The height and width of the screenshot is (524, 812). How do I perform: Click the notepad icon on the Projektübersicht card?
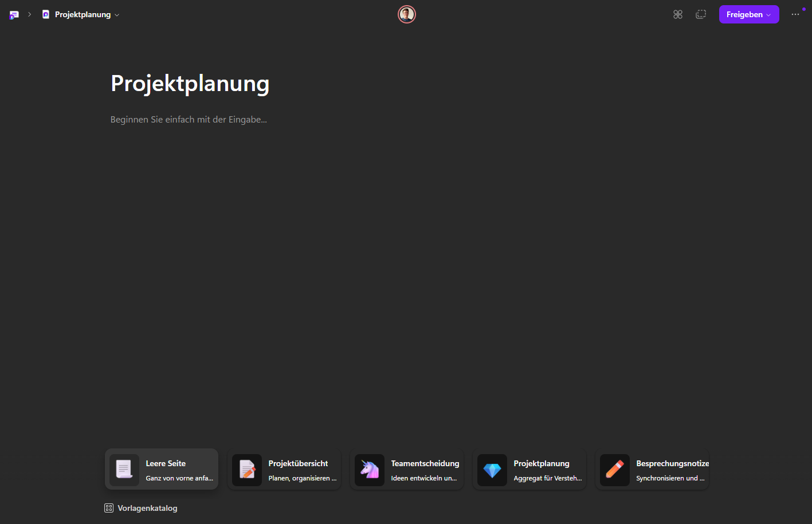click(x=246, y=470)
